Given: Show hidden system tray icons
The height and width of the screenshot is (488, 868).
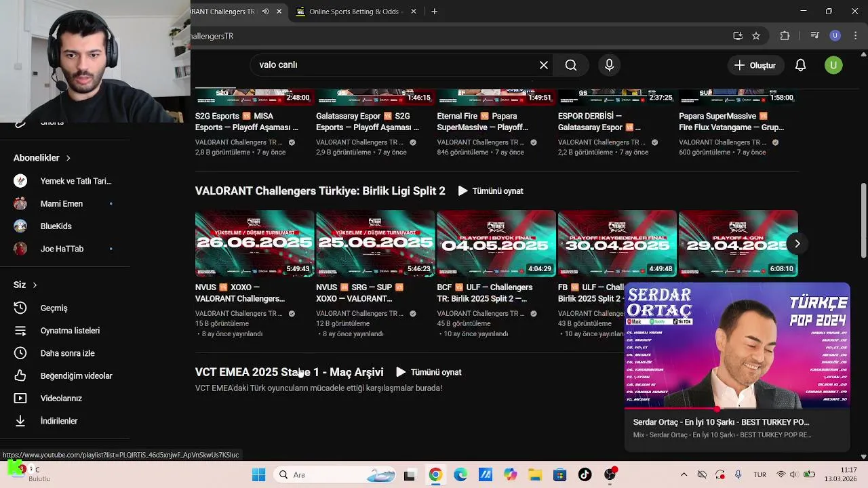Looking at the screenshot, I should (684, 474).
